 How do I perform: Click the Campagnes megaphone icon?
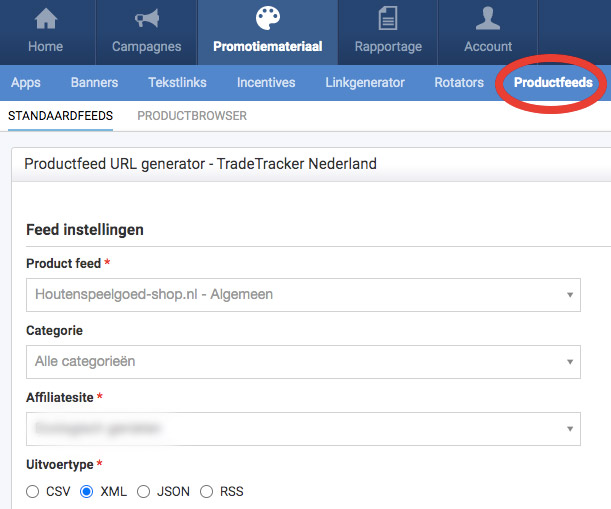(x=147, y=18)
